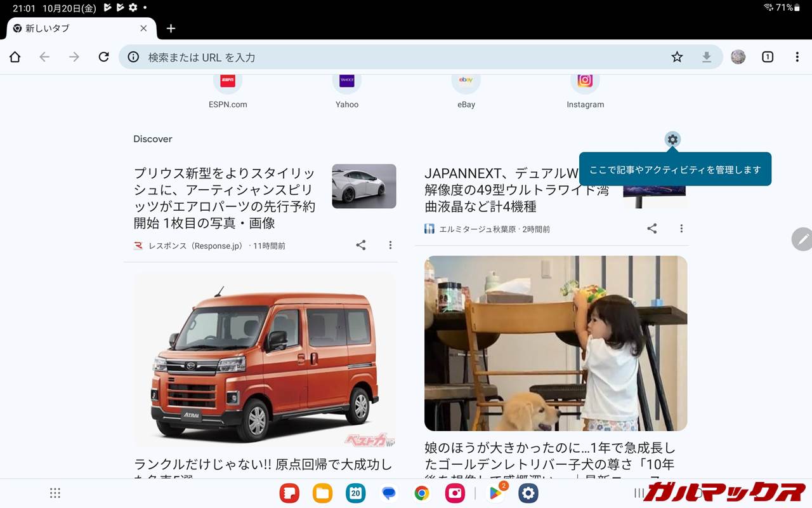Screen dimensions: 812x508
Task: Tap the Chrome home icon
Action: pos(15,57)
